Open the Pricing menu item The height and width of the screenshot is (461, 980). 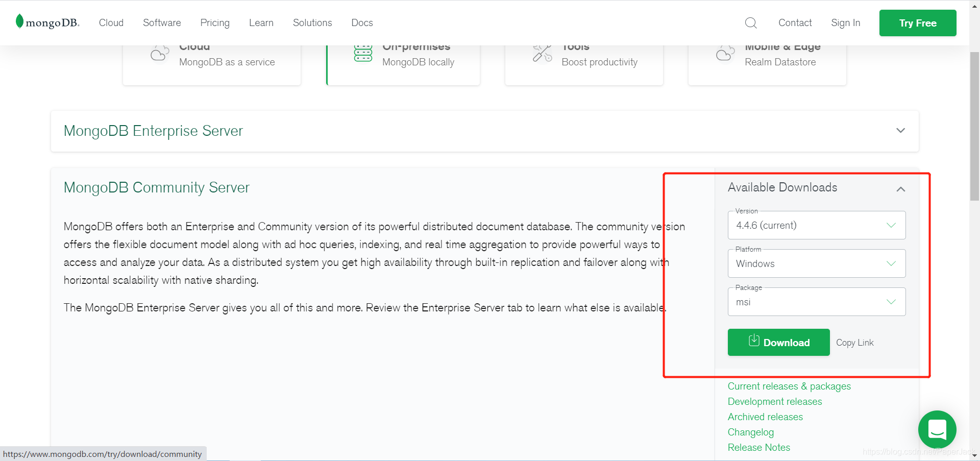coord(215,23)
